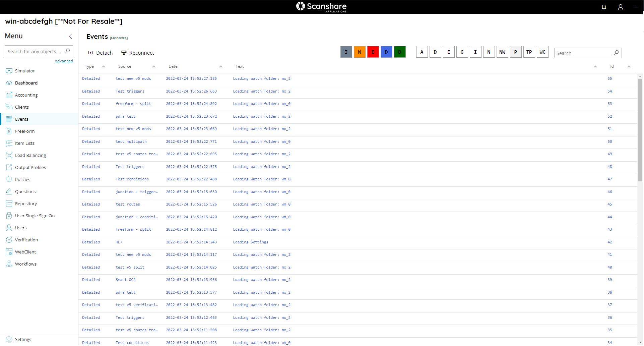Toggle the orange W warning filter

coord(360,52)
